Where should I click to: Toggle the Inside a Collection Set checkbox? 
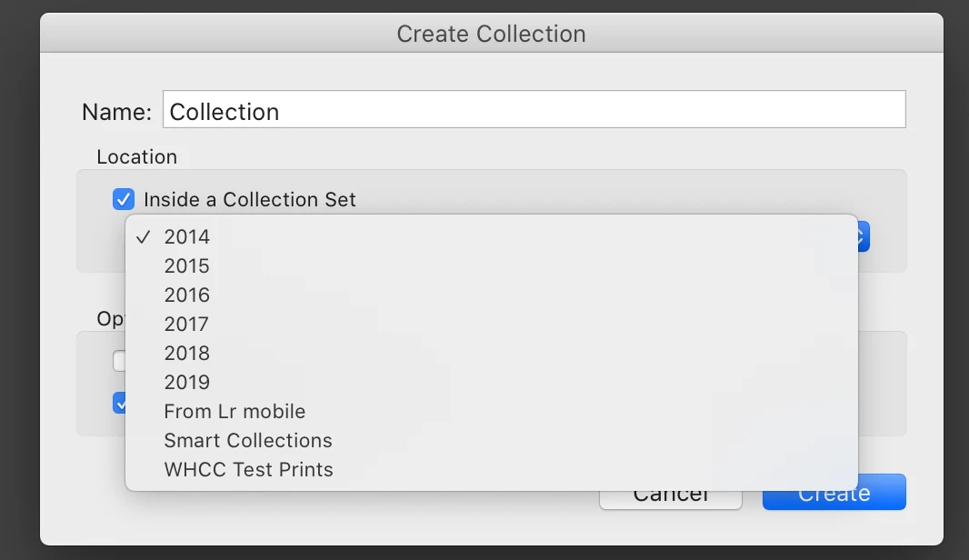click(124, 199)
